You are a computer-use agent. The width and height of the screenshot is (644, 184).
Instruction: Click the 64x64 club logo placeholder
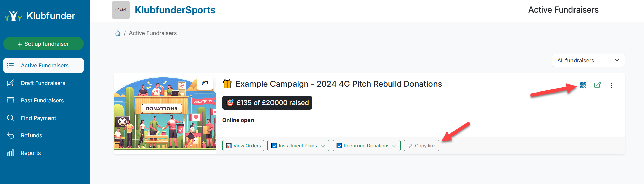coord(121,10)
